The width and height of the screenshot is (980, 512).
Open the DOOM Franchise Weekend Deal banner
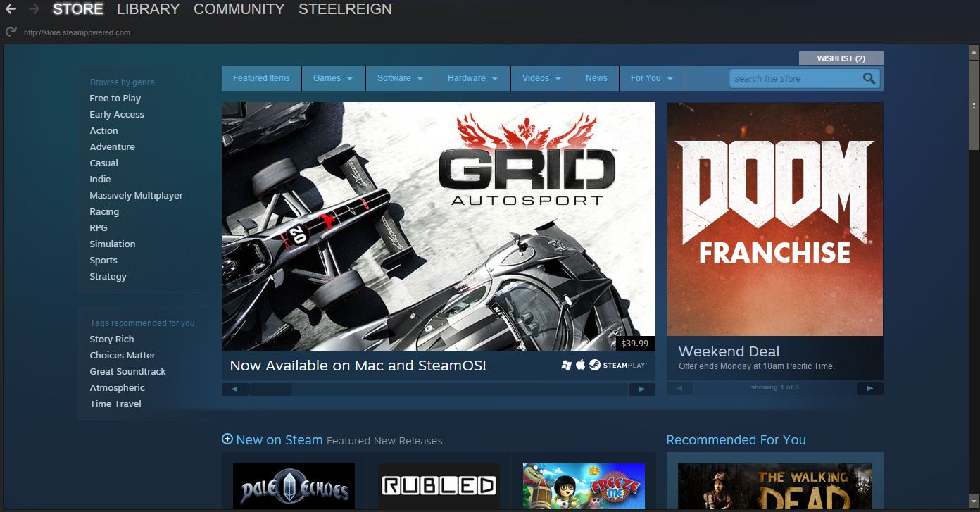coord(775,219)
